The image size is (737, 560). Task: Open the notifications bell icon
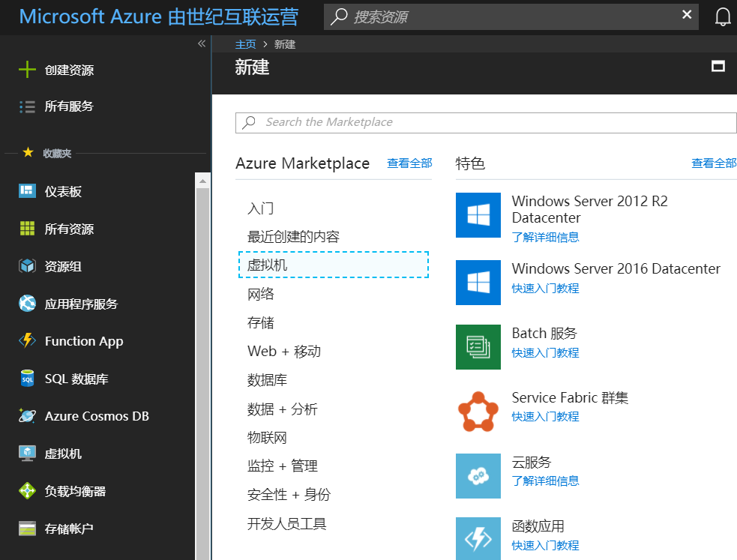click(x=723, y=17)
